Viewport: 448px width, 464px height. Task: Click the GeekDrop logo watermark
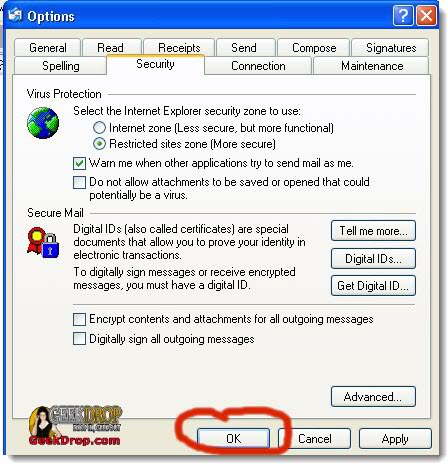click(75, 426)
